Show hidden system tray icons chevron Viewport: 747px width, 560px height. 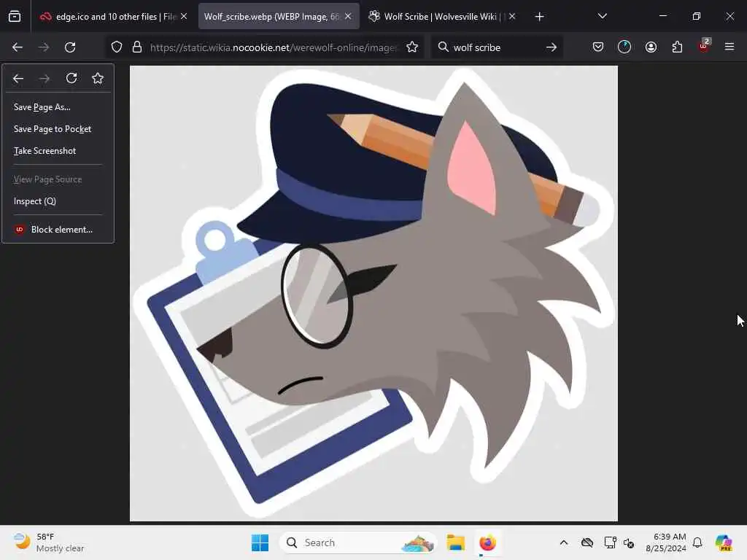[x=564, y=542]
